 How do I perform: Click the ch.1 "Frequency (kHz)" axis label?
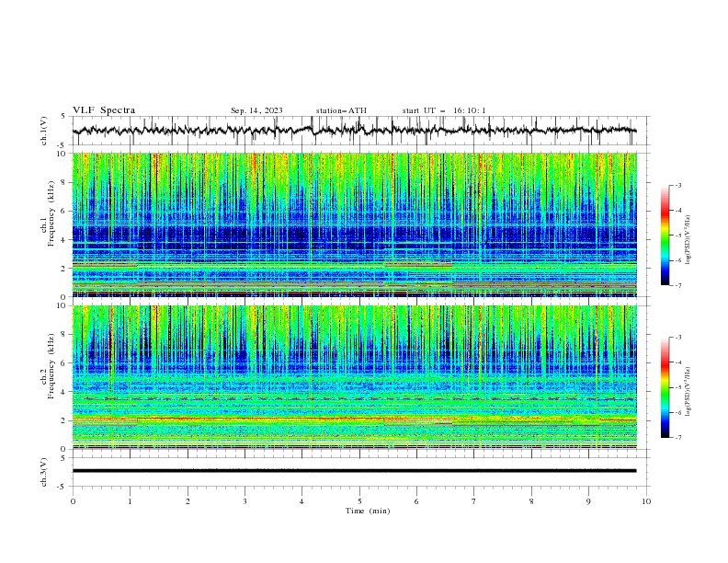52,213
